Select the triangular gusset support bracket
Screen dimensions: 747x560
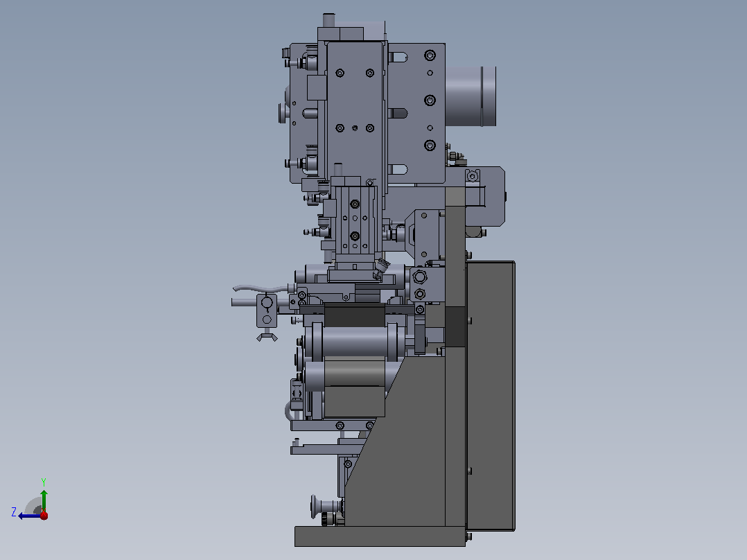click(x=401, y=441)
